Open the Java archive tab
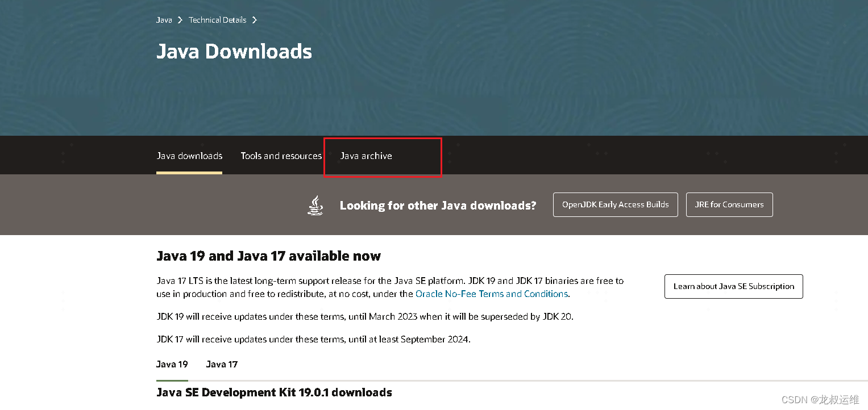 [x=366, y=156]
